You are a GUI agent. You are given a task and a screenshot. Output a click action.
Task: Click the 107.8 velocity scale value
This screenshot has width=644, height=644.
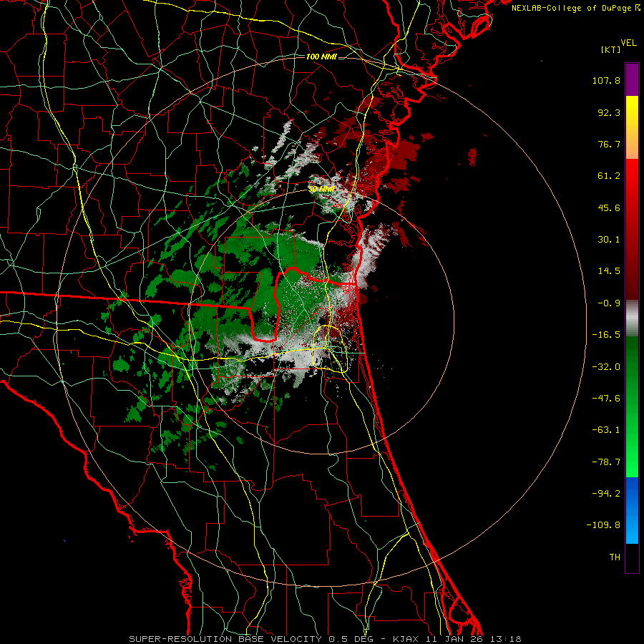coord(606,80)
